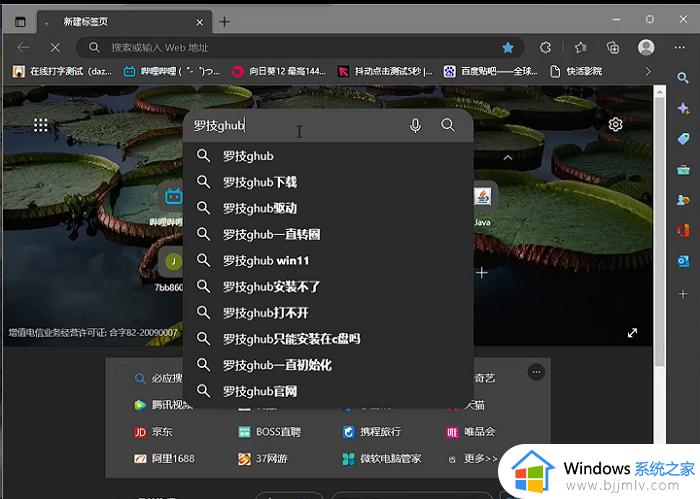
Task: Open 向日葵12 bookmark
Action: point(279,71)
